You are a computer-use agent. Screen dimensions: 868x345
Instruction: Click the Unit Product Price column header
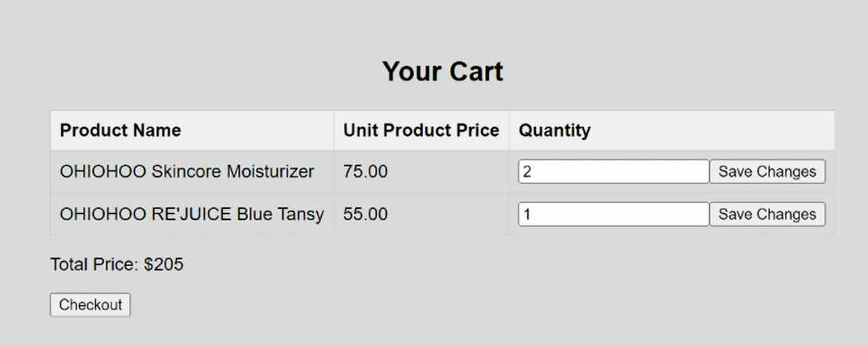coord(421,131)
